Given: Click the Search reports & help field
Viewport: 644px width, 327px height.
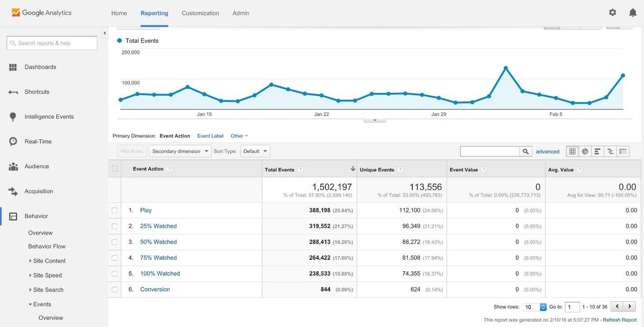Looking at the screenshot, I should 52,43.
